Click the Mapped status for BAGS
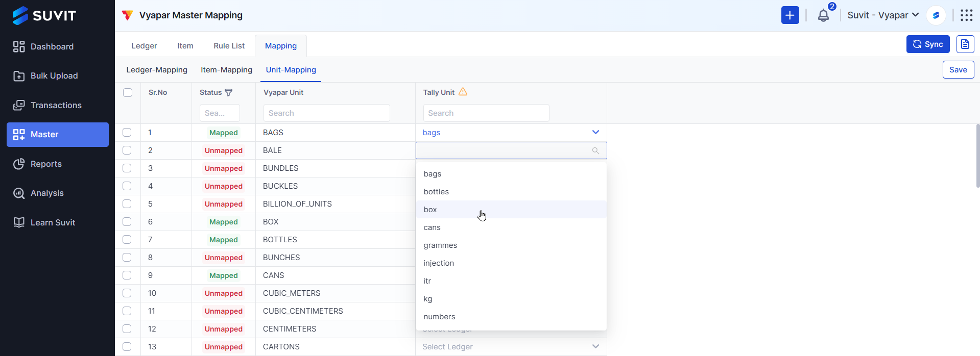The height and width of the screenshot is (356, 980). coord(224,133)
